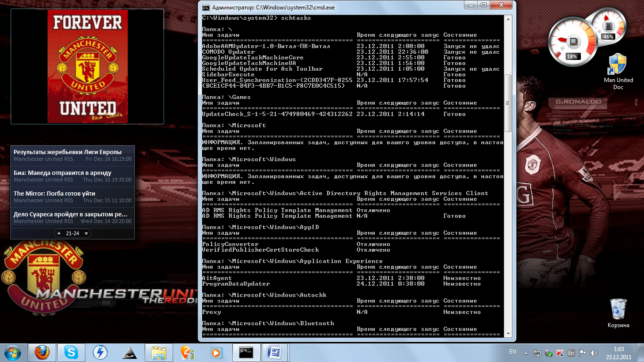Click the Show desktop strip
Viewport: 644px width, 362px height.
pos(641,353)
